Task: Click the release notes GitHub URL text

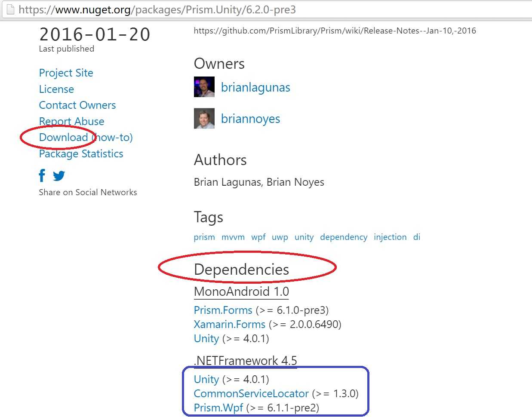Action: tap(335, 31)
